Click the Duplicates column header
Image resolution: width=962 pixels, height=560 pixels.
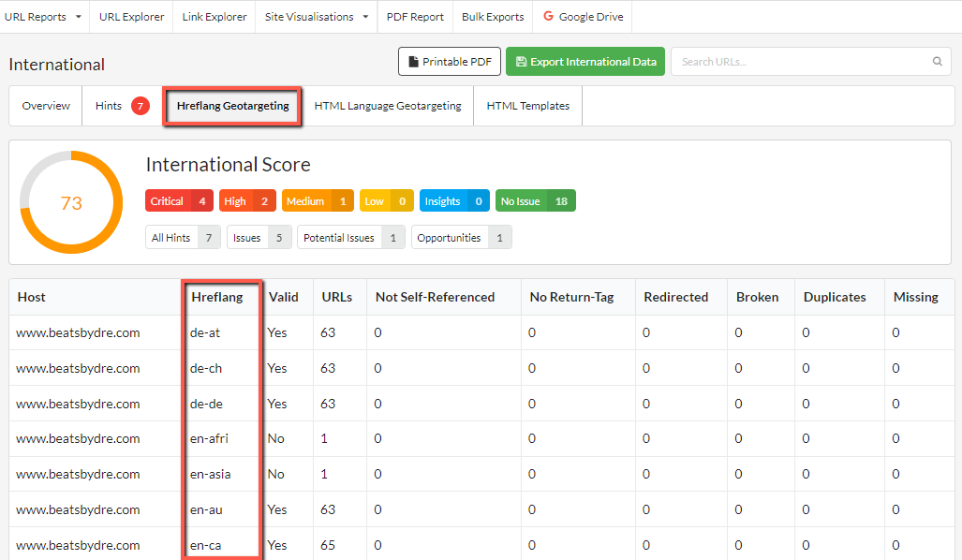835,297
